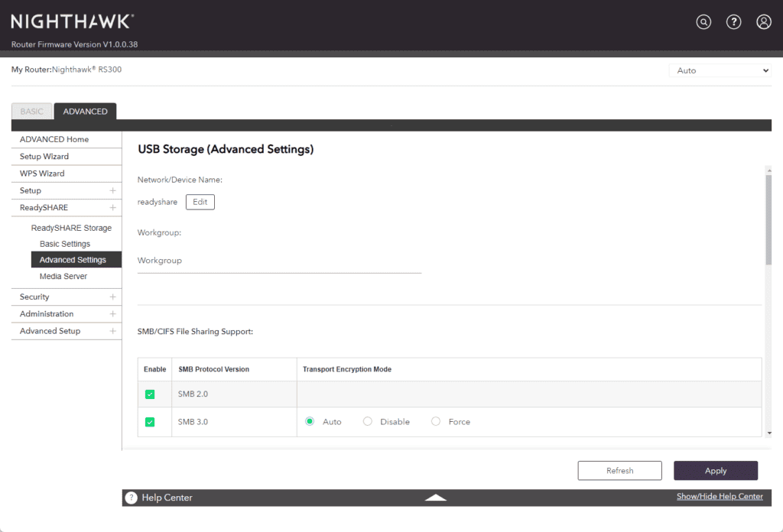Viewport: 783px width, 532px height.
Task: Uncheck the SMB 3.0 enable checkbox
Action: 150,422
